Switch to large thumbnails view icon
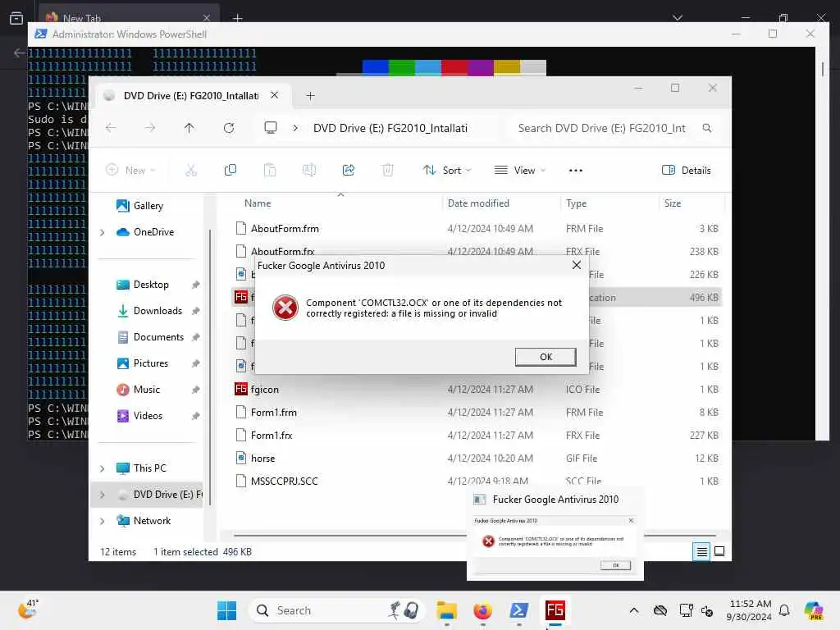The height and width of the screenshot is (630, 840). point(720,551)
